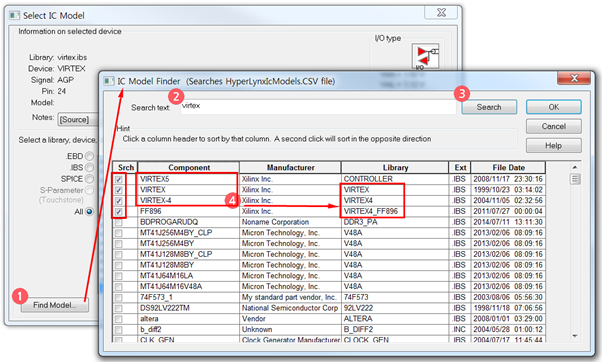
Task: Click the Search button in IC Model Finder
Action: 489,107
